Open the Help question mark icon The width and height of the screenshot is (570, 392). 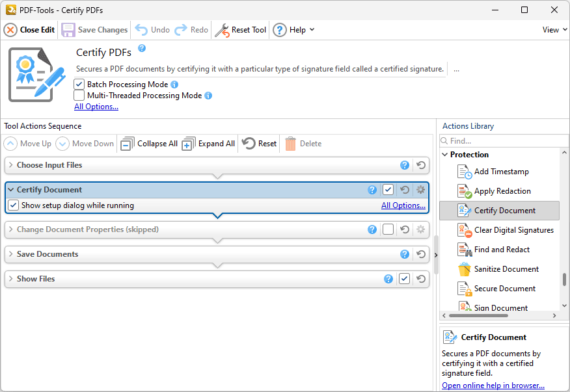pyautogui.click(x=280, y=30)
